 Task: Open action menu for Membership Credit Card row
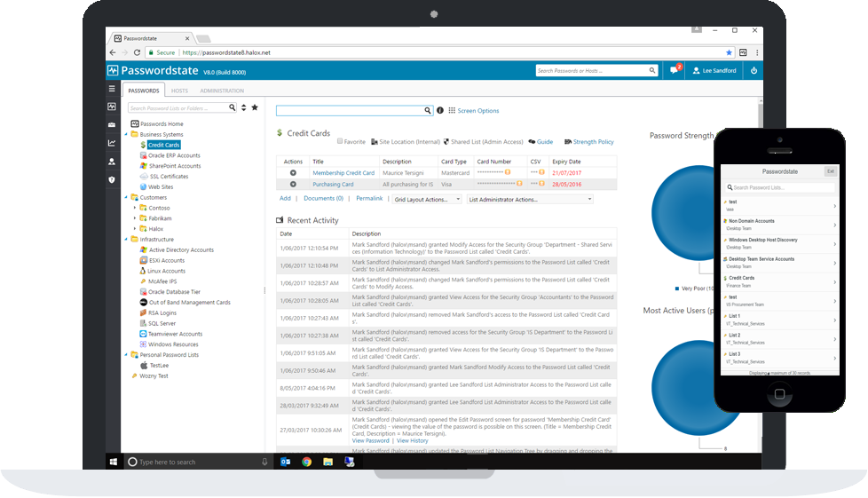point(293,173)
